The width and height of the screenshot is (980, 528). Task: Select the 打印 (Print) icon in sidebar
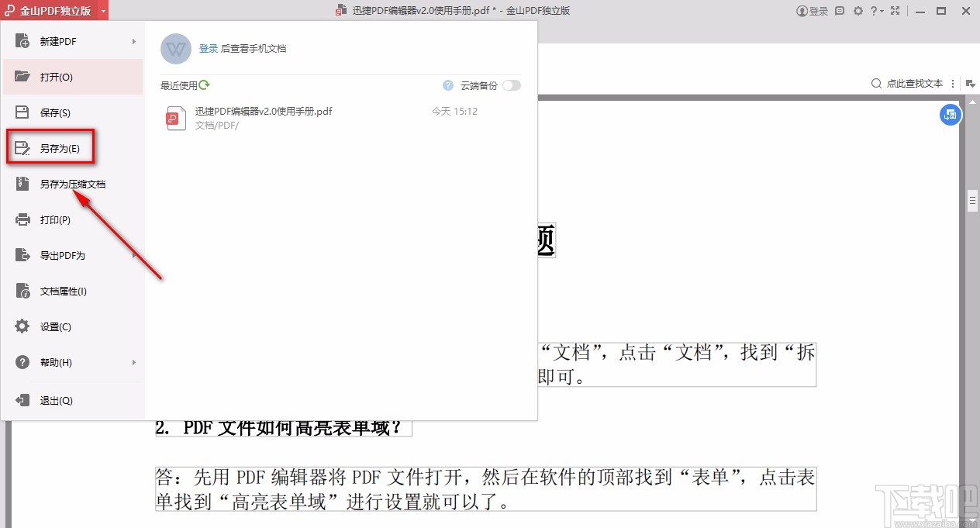[x=22, y=219]
